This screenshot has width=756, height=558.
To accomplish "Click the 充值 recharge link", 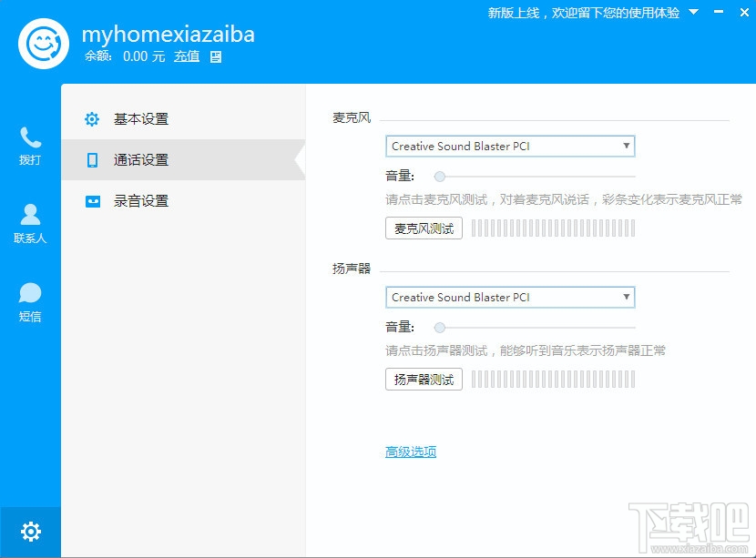I will [x=187, y=56].
